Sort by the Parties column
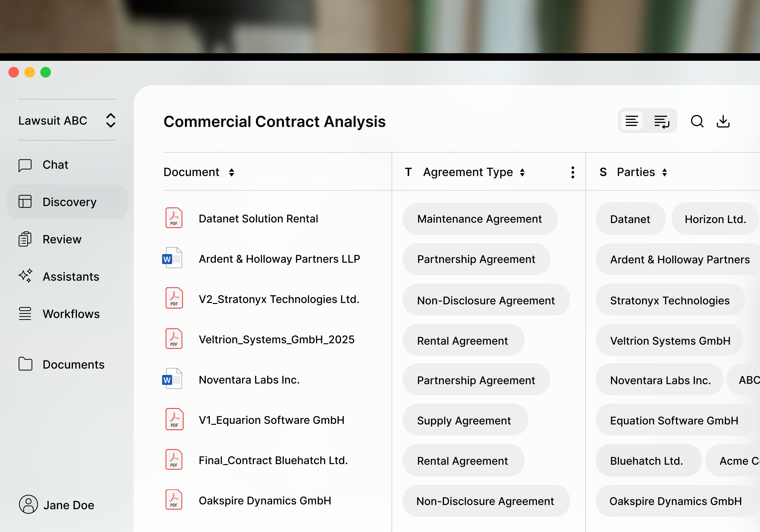This screenshot has height=532, width=760. 665,173
